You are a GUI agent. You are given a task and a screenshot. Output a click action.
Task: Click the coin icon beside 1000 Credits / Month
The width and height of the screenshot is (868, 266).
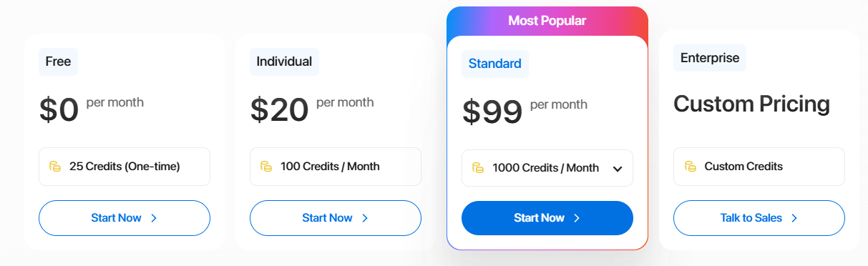coord(478,168)
